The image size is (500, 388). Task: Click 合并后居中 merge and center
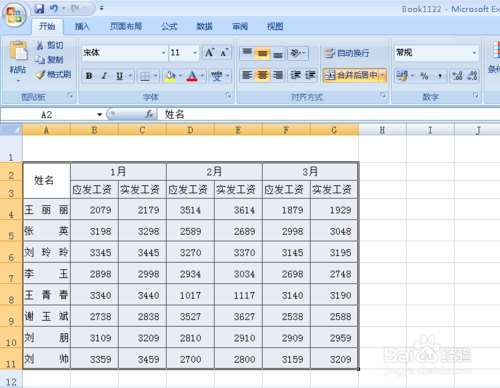(351, 75)
